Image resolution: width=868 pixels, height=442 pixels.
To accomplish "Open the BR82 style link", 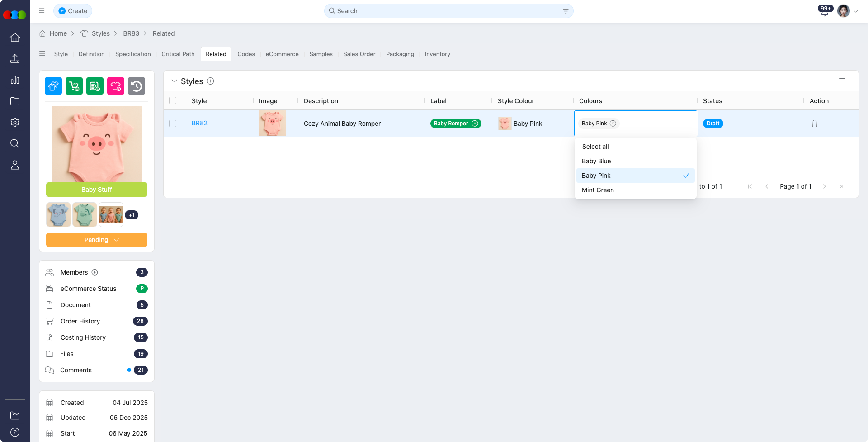I will [199, 123].
